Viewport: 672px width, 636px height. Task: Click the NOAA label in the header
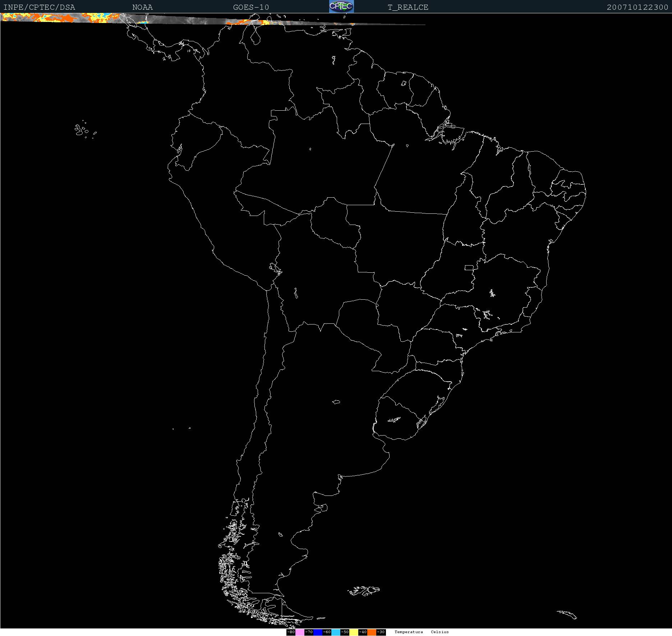tap(142, 7)
